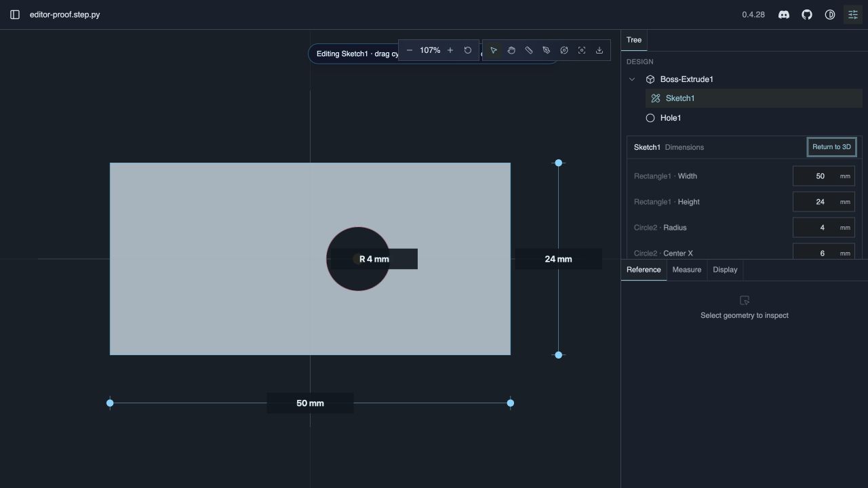Collapse the Boss-Extrude1 tree chevron
Screen dimensions: 868x488
[632, 79]
